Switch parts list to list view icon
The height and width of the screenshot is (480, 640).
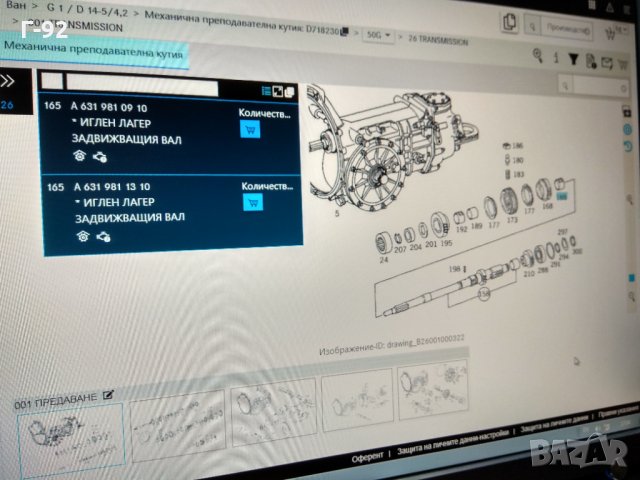click(x=265, y=91)
